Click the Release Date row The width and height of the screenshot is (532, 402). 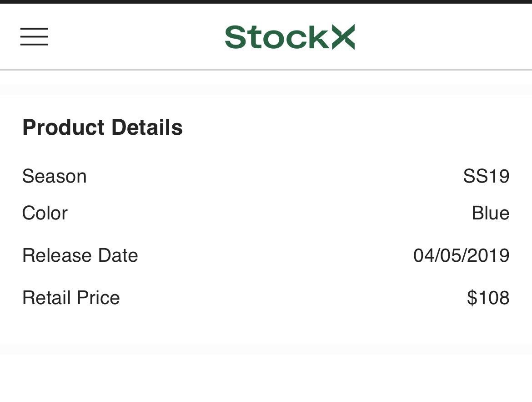coord(266,255)
